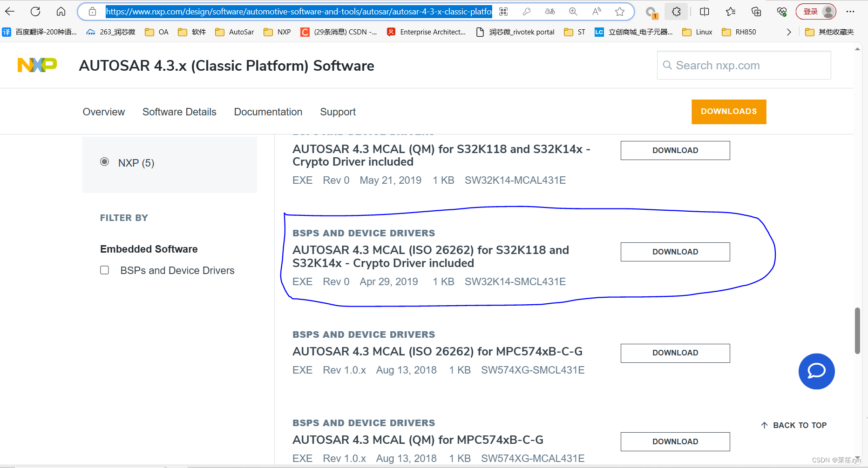
Task: Click the orange DOWNLOADS button
Action: click(729, 112)
